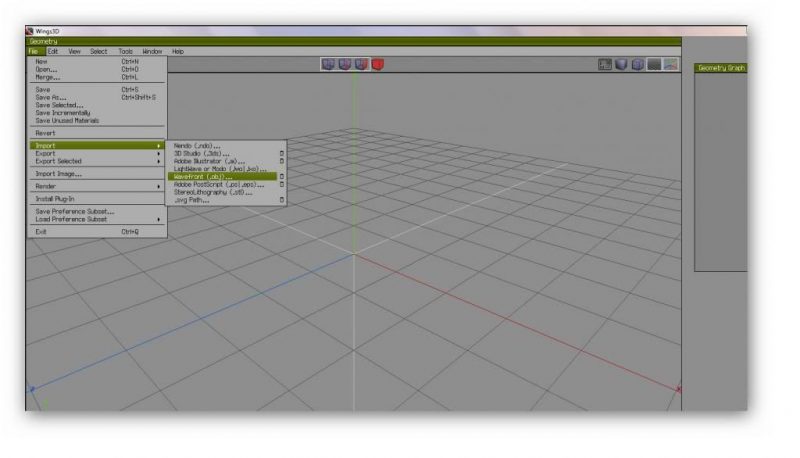Open options box beside 3D Studio (.3ds)

coord(282,153)
